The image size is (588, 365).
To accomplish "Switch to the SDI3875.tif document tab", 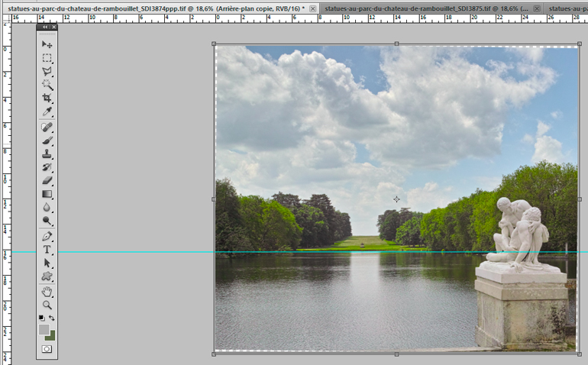I will click(426, 8).
